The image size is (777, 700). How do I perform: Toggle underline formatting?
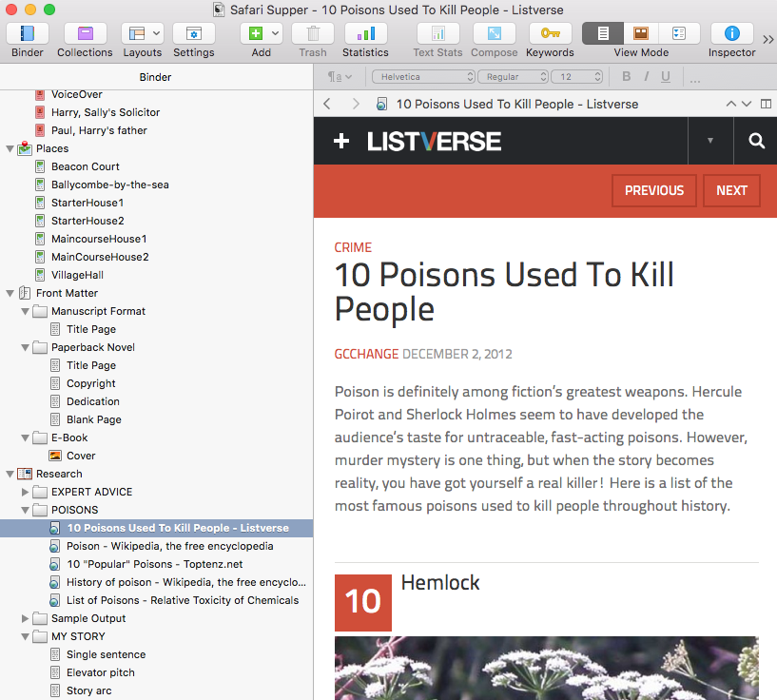coord(666,77)
